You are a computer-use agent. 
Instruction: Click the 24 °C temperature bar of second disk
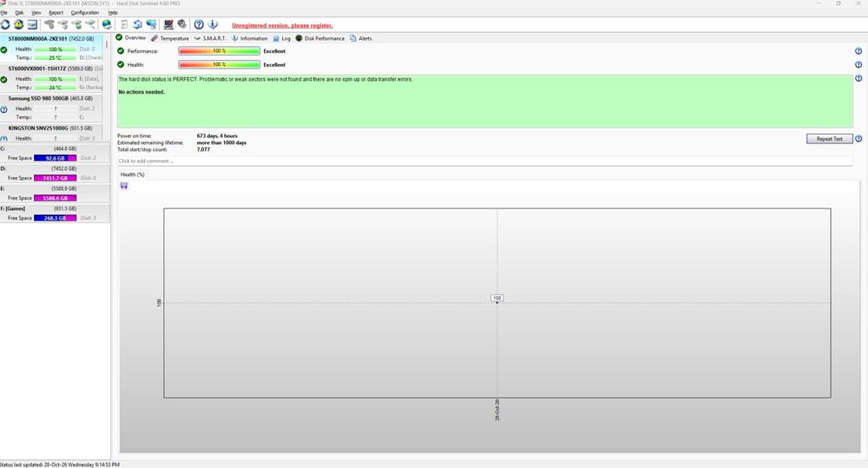(x=56, y=88)
